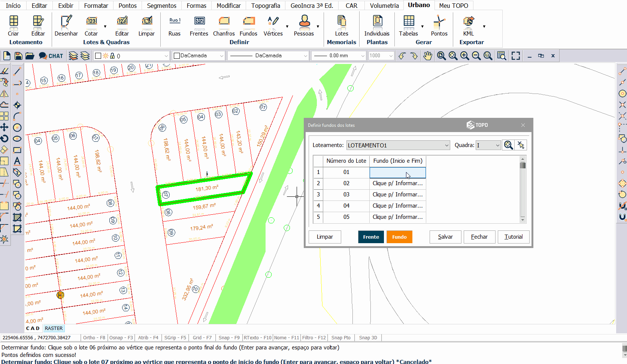Open Lotes Memoriais tool
The width and height of the screenshot is (627, 364).
[341, 26]
